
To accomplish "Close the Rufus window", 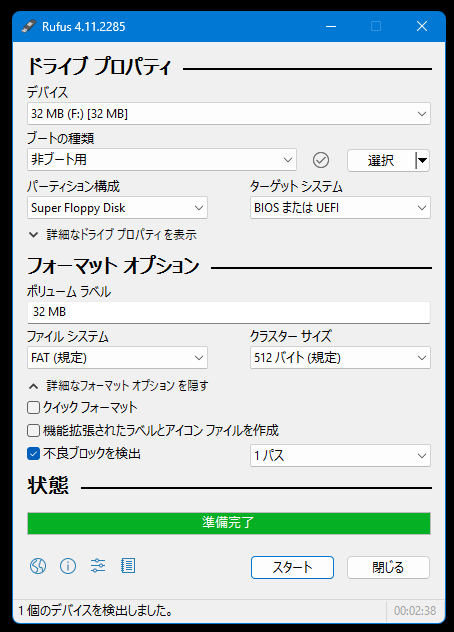I will [x=422, y=27].
